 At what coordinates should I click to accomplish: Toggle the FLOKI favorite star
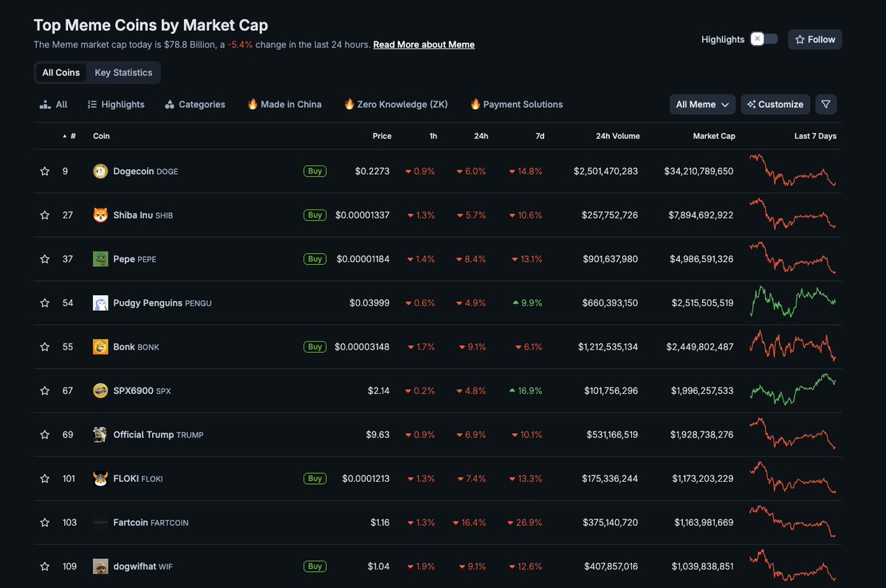click(x=45, y=479)
